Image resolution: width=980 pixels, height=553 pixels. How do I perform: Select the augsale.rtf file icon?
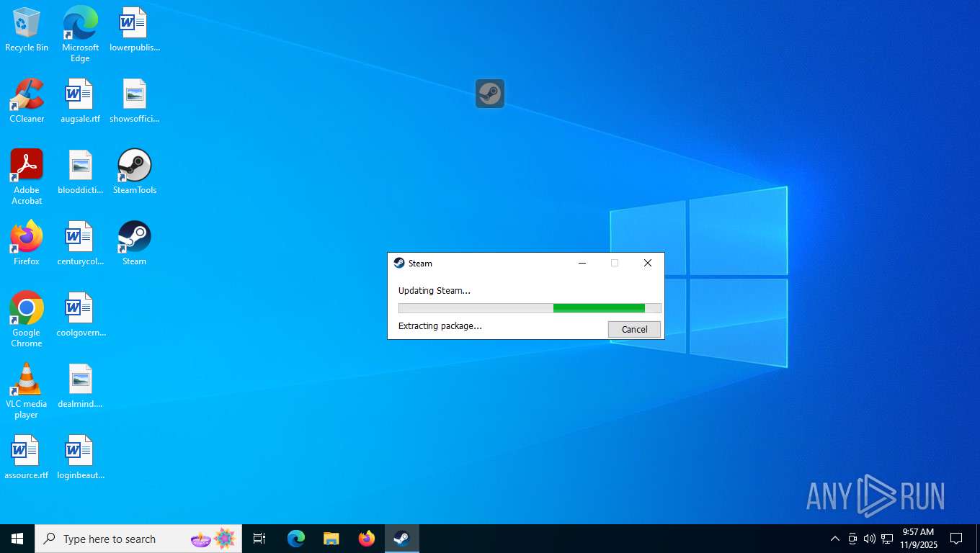coord(80,101)
